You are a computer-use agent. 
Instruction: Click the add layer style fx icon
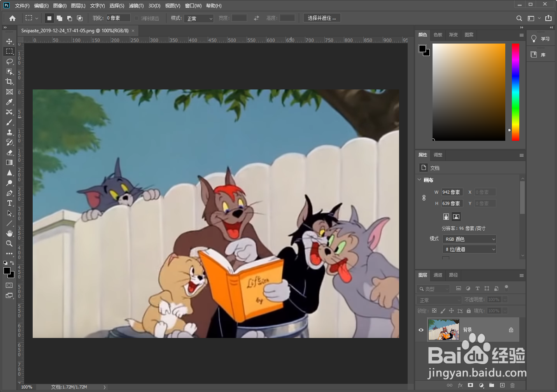[460, 385]
